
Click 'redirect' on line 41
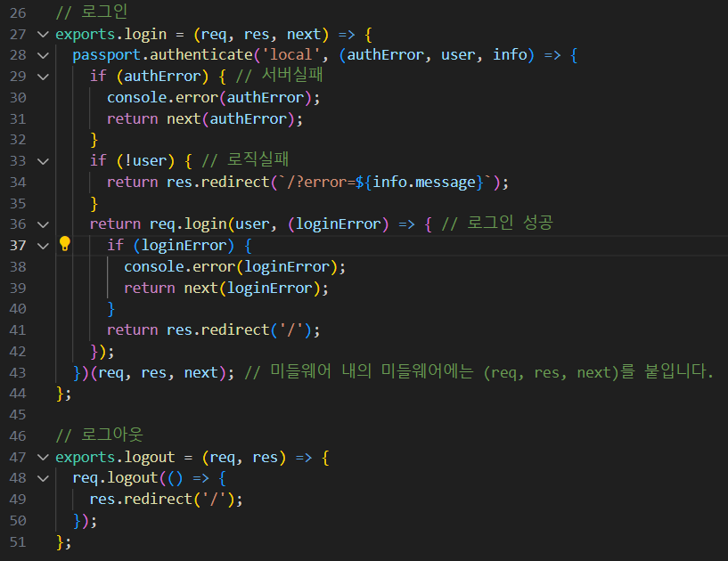point(235,329)
